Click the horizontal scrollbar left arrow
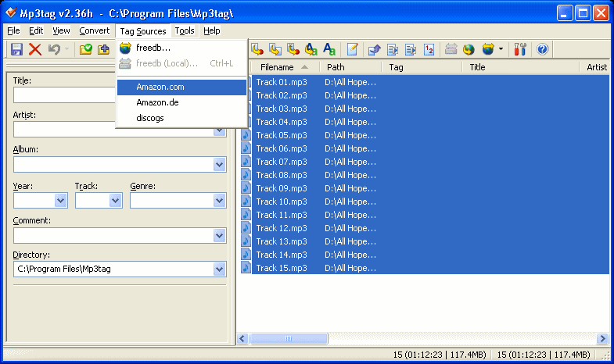This screenshot has width=614, height=364. 242,338
